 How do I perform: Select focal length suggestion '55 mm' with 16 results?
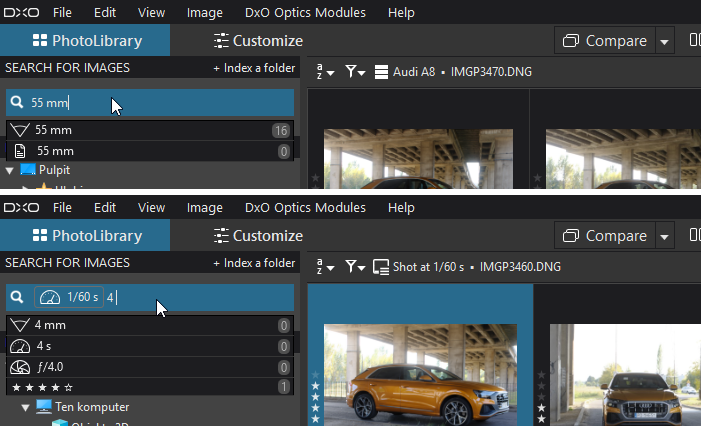(x=150, y=130)
